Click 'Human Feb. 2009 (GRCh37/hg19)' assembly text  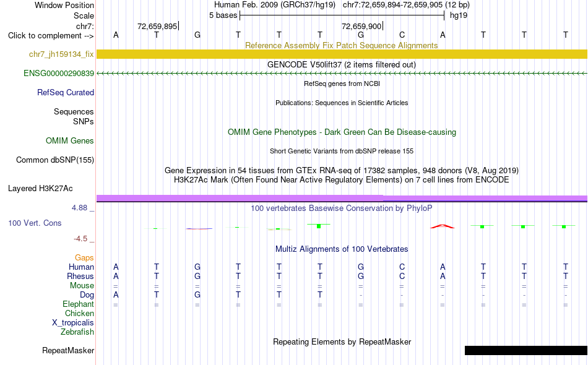click(274, 5)
